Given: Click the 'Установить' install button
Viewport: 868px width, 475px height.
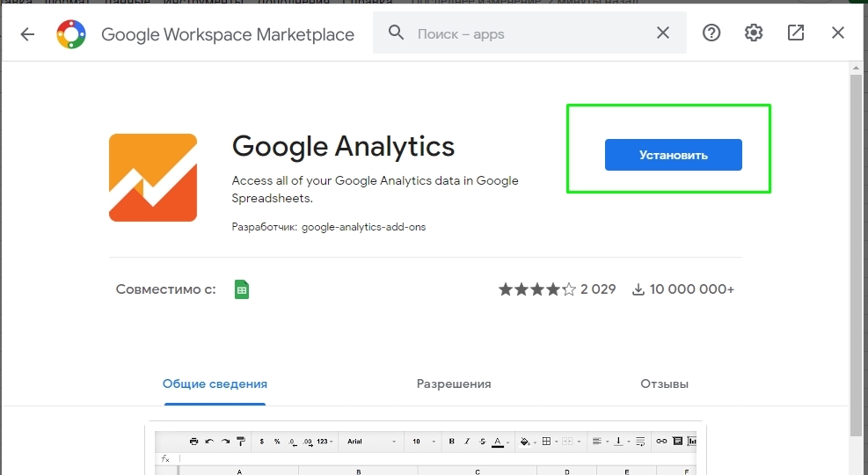Looking at the screenshot, I should (x=673, y=155).
